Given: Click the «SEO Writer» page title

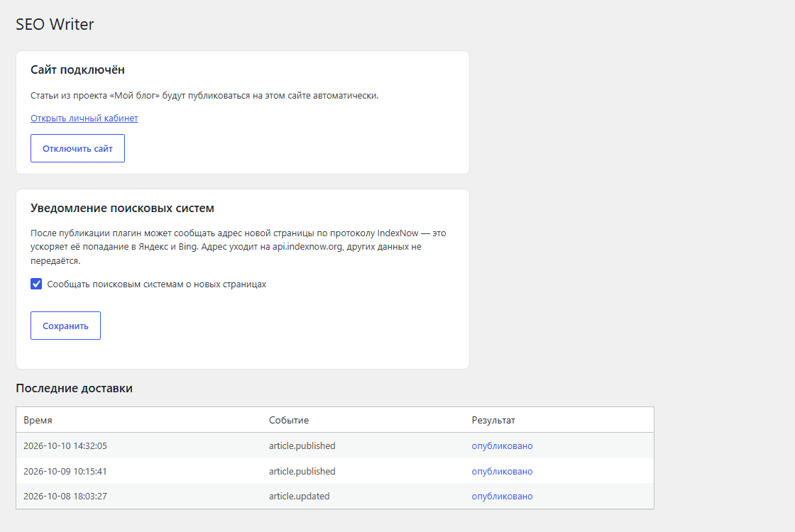Looking at the screenshot, I should [x=55, y=24].
